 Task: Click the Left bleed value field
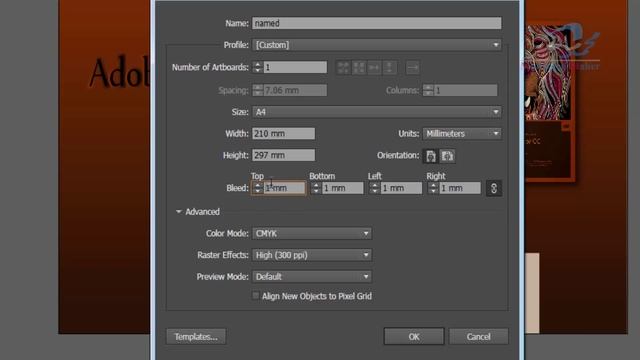click(401, 188)
